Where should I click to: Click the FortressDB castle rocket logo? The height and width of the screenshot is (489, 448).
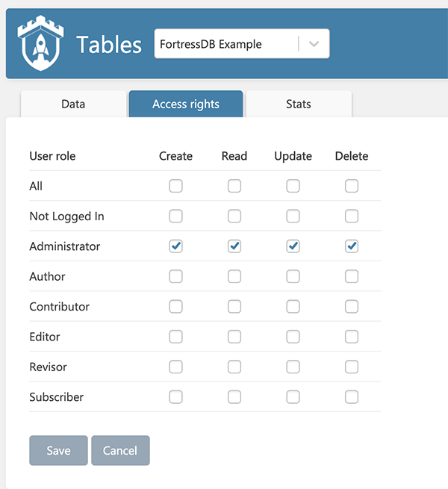[41, 44]
